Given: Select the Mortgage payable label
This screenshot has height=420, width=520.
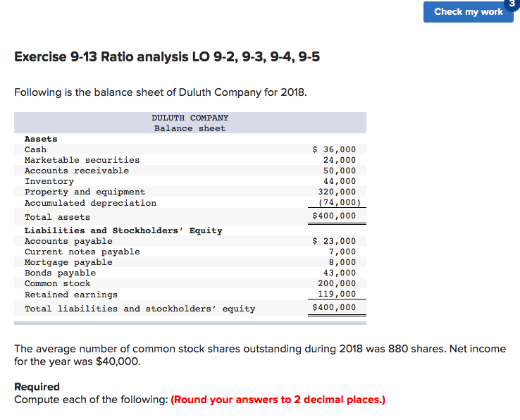Looking at the screenshot, I should pyautogui.click(x=68, y=262).
